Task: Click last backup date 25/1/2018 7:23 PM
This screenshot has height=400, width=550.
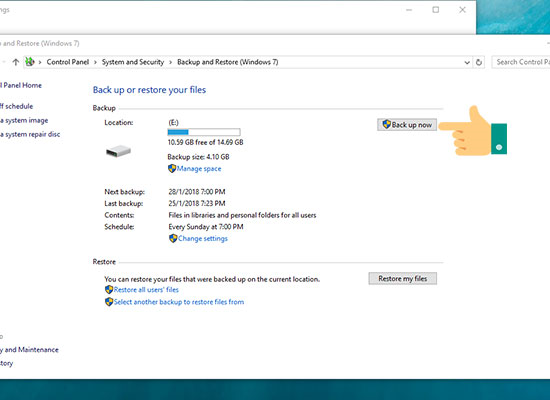Action: pyautogui.click(x=197, y=203)
